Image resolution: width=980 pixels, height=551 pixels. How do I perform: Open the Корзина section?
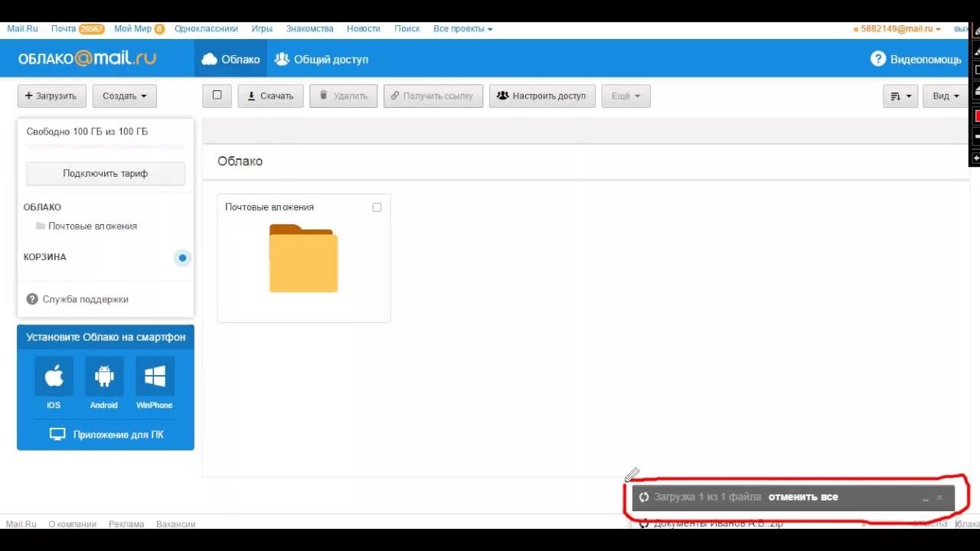[45, 257]
